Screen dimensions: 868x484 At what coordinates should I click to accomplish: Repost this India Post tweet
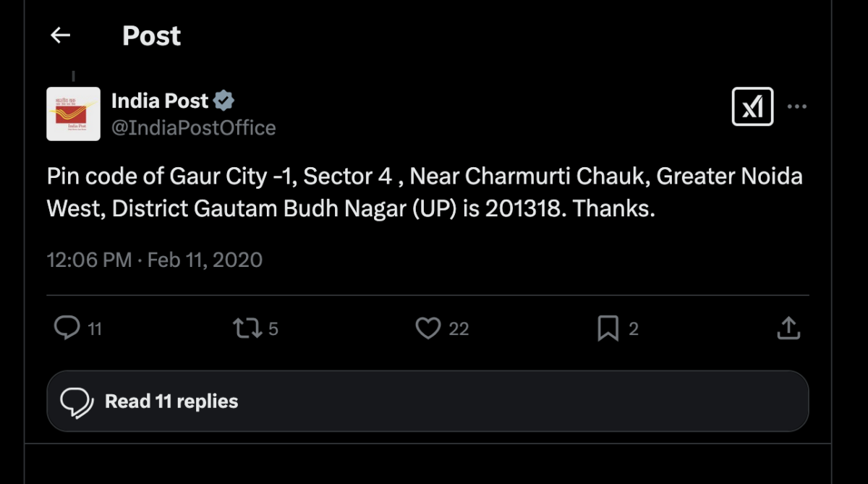(247, 328)
